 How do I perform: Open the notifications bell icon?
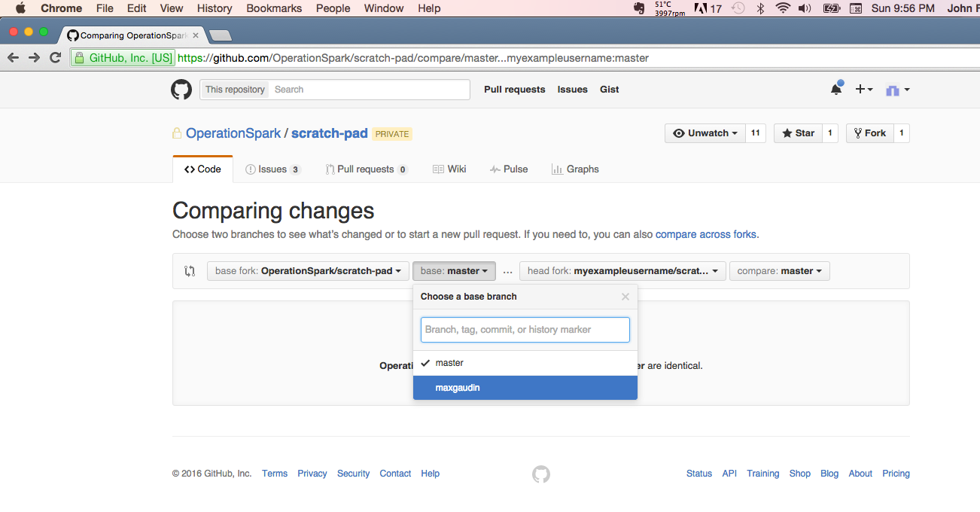(836, 89)
